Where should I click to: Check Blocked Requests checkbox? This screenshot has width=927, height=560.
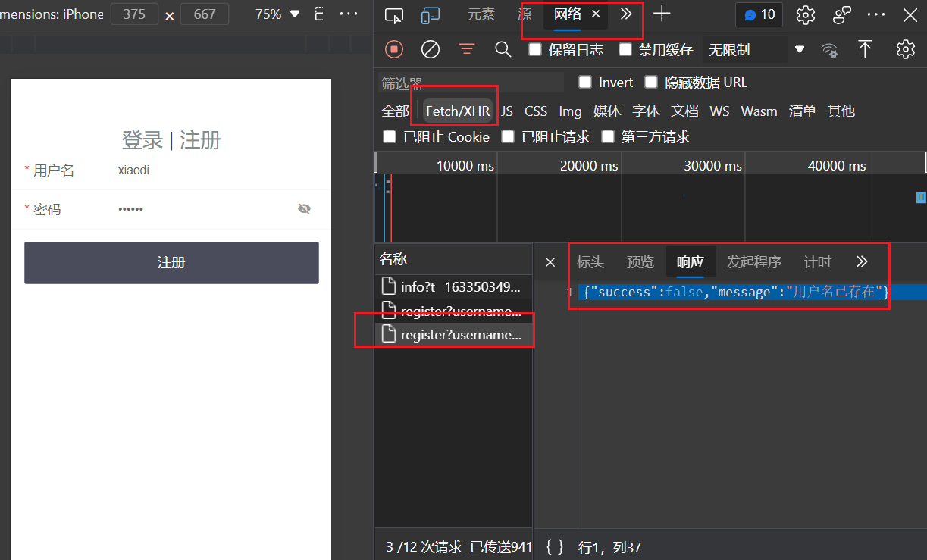[508, 136]
